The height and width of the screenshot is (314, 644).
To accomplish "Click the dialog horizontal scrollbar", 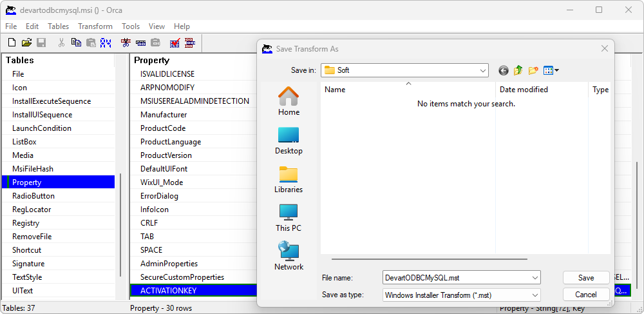I will [x=429, y=259].
